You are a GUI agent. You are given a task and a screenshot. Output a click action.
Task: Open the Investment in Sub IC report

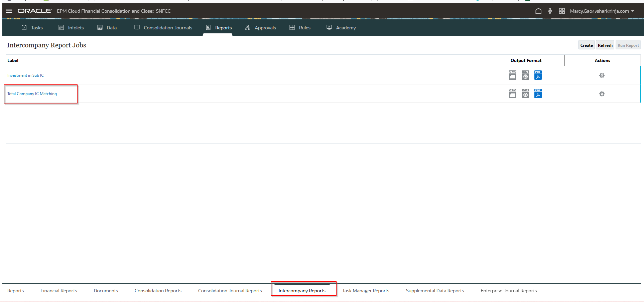coord(25,75)
